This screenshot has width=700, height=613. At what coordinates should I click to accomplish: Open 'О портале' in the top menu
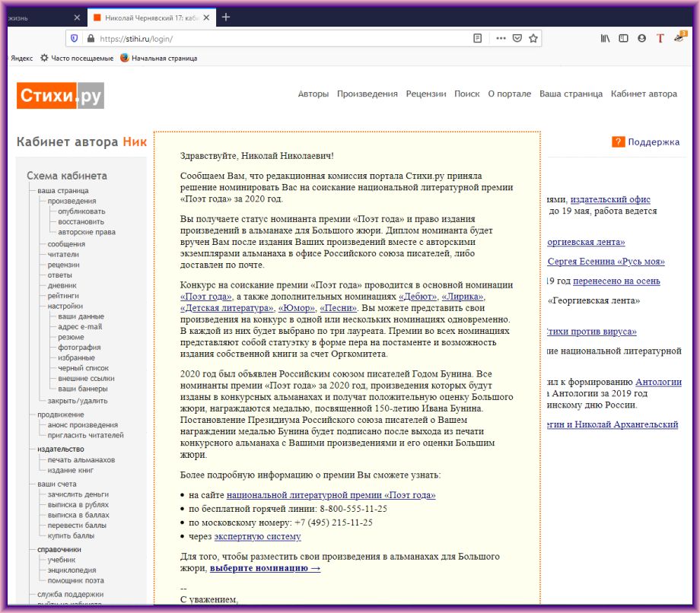tap(509, 94)
